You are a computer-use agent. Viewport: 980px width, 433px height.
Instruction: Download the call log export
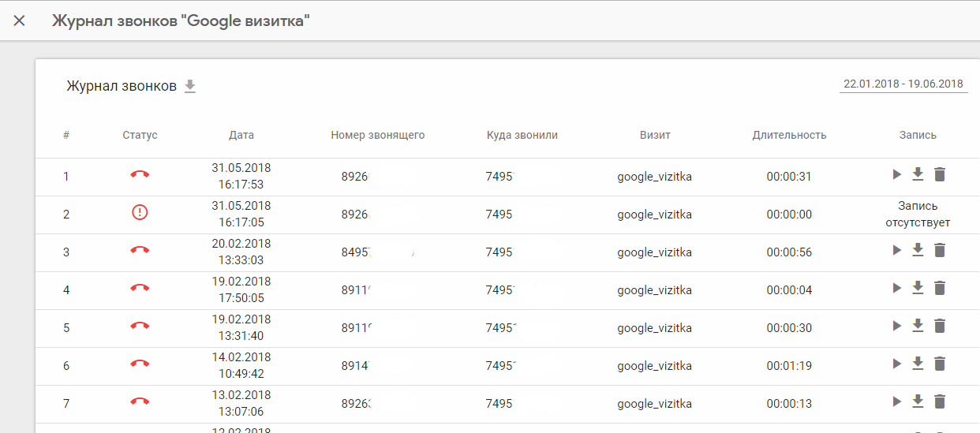coord(189,86)
